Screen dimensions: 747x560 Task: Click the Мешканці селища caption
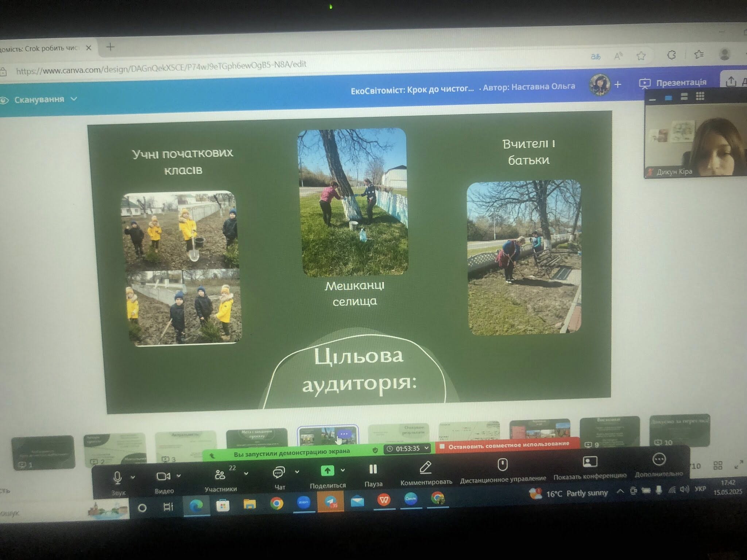[x=355, y=293]
